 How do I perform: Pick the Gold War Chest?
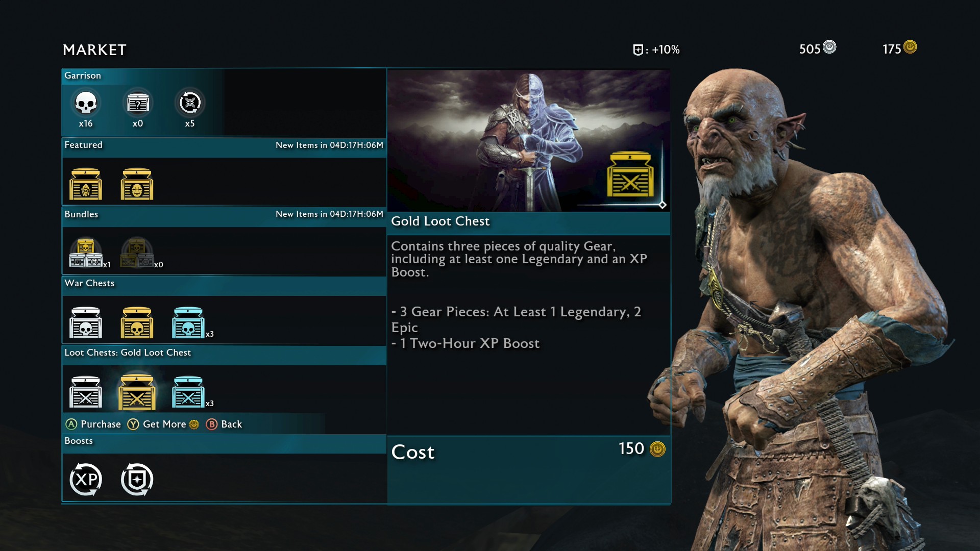137,322
